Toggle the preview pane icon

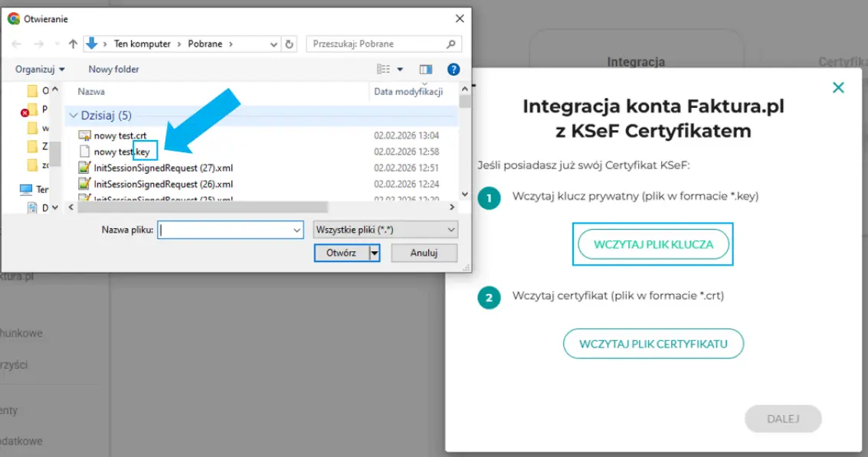pyautogui.click(x=426, y=70)
